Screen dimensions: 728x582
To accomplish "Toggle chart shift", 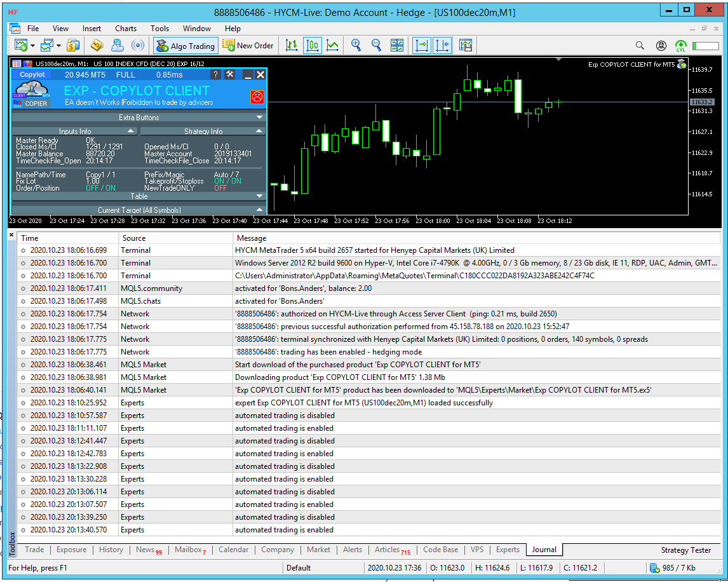I will point(442,46).
